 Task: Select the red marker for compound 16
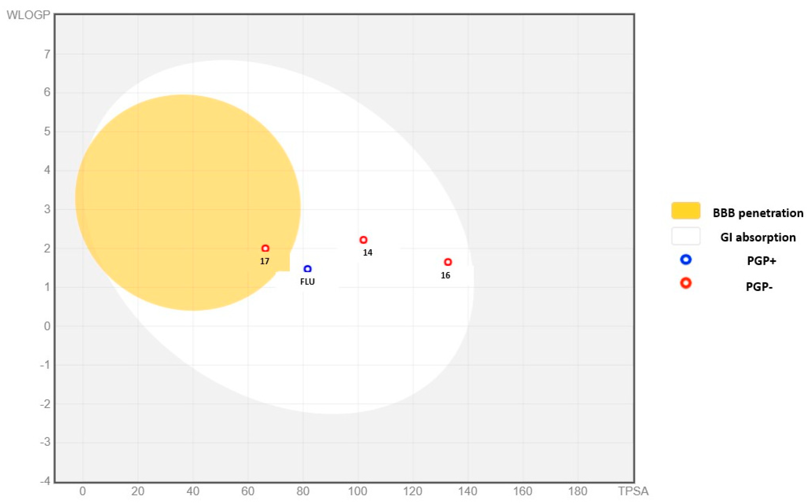(x=448, y=262)
